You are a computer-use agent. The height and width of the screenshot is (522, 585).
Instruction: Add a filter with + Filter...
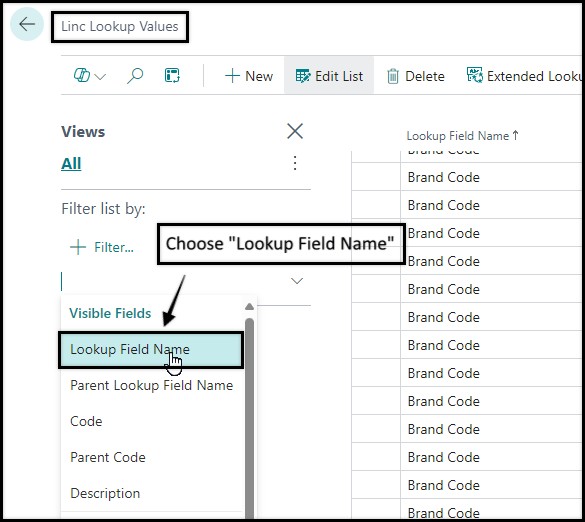(x=102, y=247)
